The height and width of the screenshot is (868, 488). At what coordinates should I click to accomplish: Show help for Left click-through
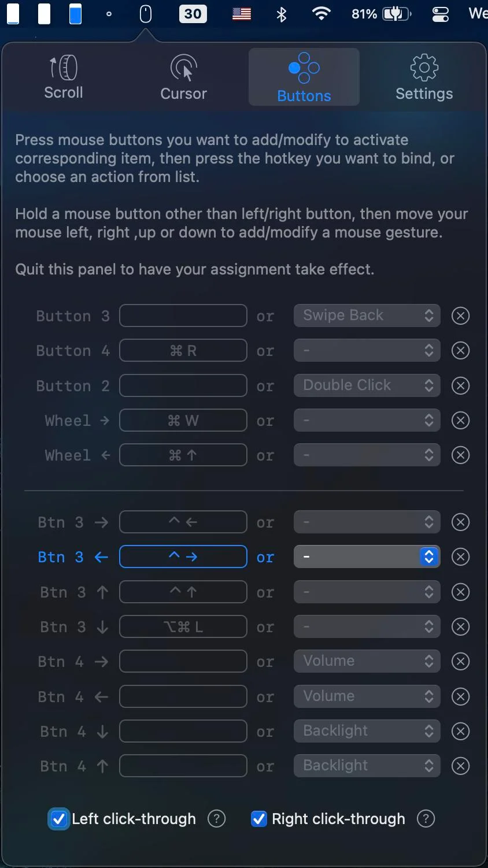(x=217, y=819)
